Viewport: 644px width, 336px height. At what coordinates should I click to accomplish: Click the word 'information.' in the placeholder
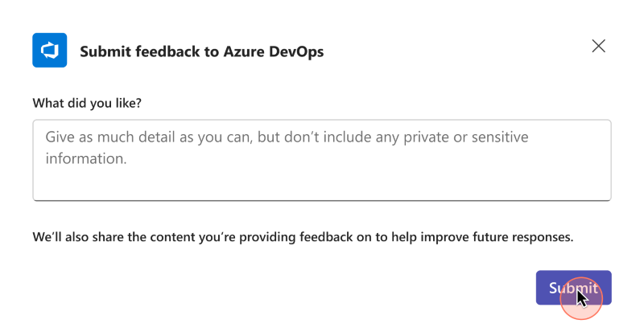pos(86,158)
